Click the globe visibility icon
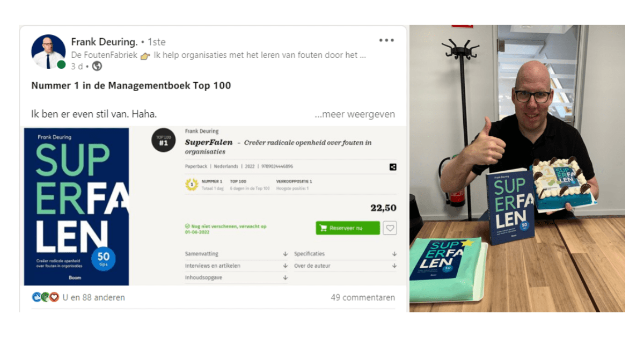644x337 pixels. coord(97,67)
